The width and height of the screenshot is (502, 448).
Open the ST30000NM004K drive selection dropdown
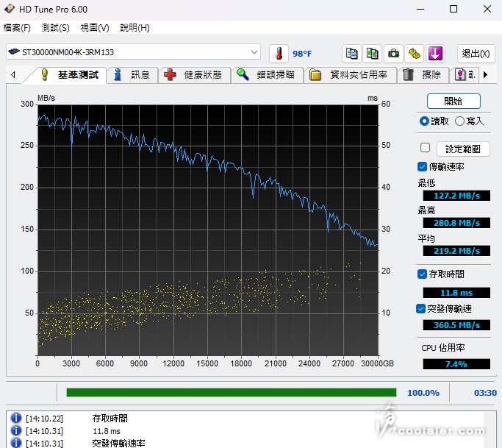pos(133,52)
